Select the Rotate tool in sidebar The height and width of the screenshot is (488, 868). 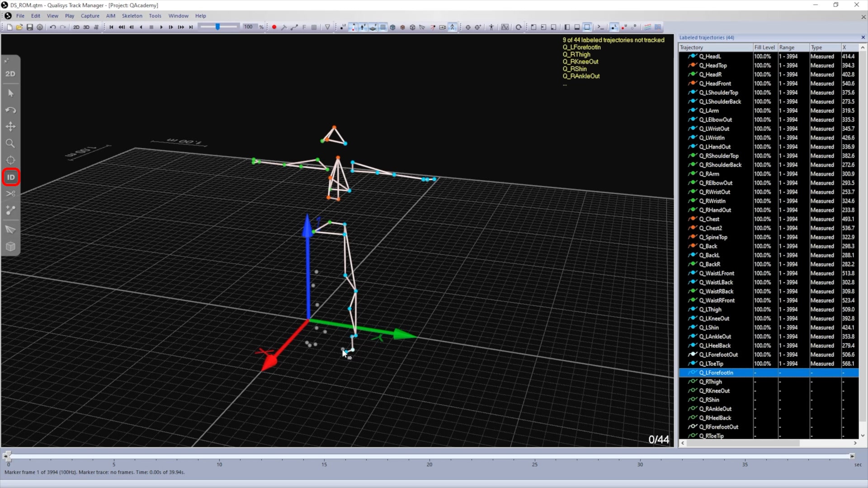[x=10, y=110]
